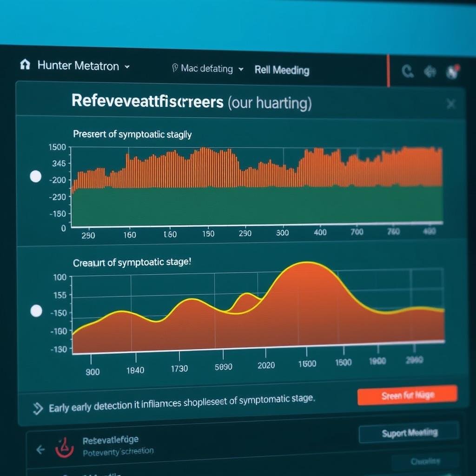Select radio button beside the area chart
The image size is (476, 476).
(x=36, y=311)
